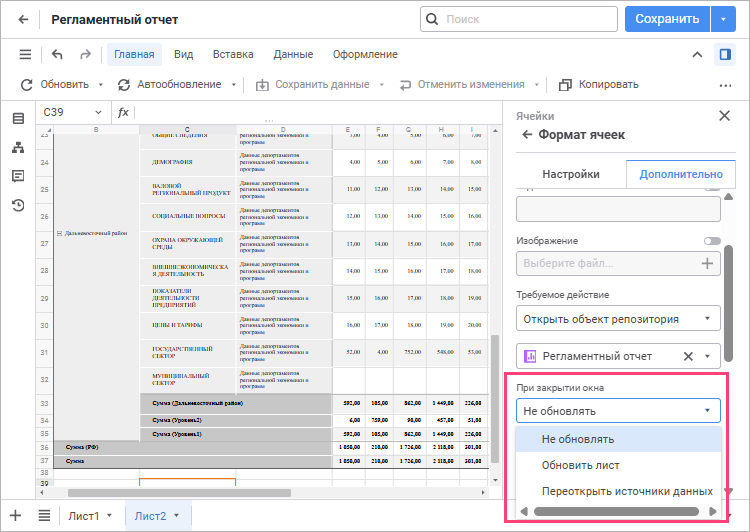The width and height of the screenshot is (750, 532).
Task: Click the side panel vertical scrollbar thumb
Action: [728, 303]
